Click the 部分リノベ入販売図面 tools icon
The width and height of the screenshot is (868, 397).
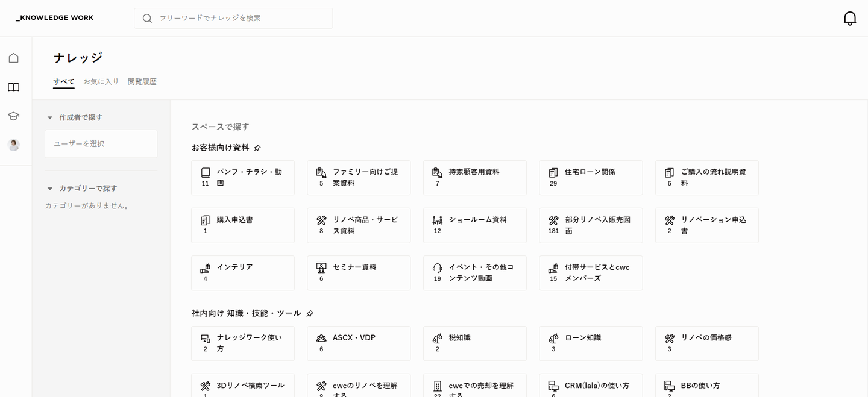(553, 220)
